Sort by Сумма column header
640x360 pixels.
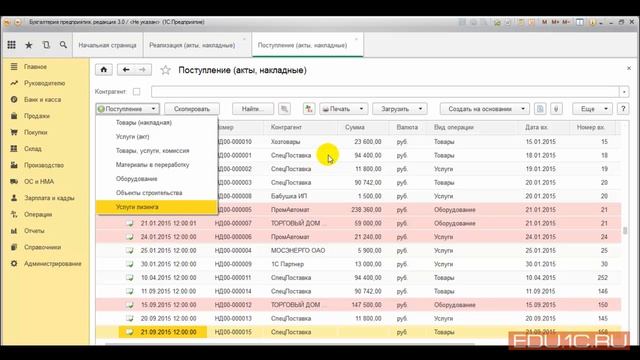point(355,127)
